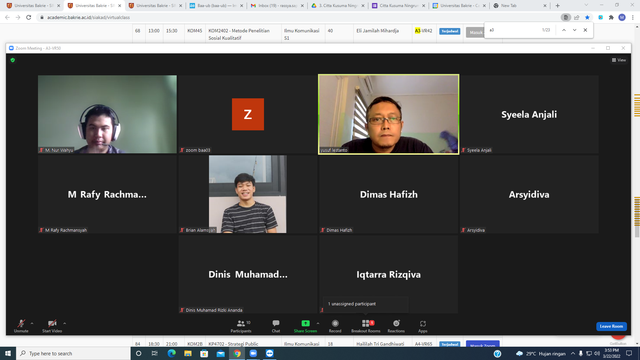Check the green encryption shield icon
Screen dimensions: 640x360
tap(13, 60)
